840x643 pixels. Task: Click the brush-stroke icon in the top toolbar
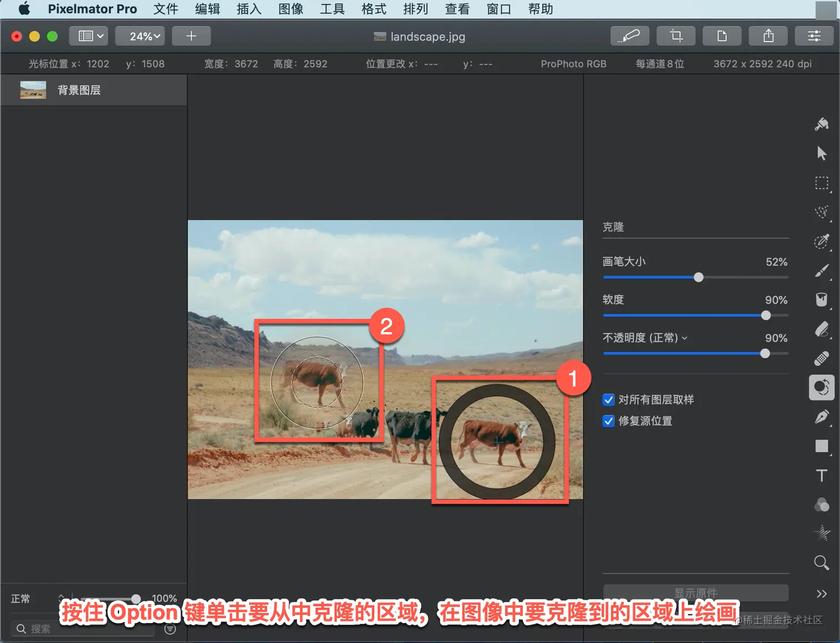[x=629, y=36]
